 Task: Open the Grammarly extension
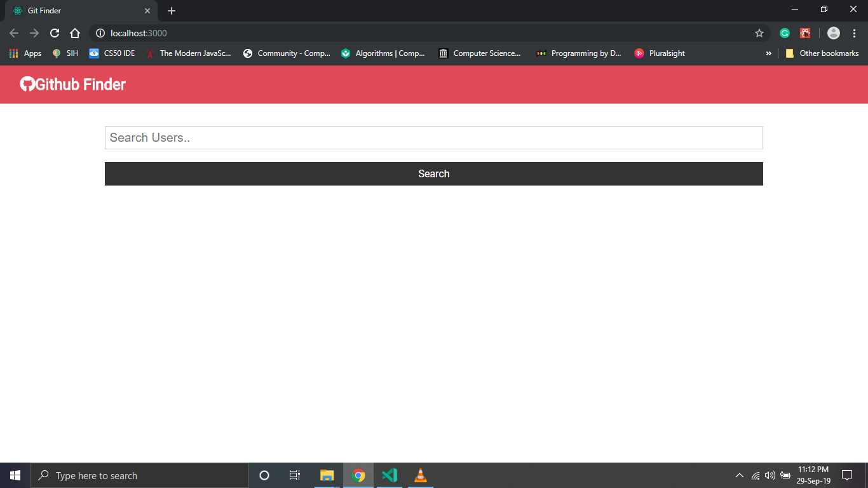click(x=785, y=33)
